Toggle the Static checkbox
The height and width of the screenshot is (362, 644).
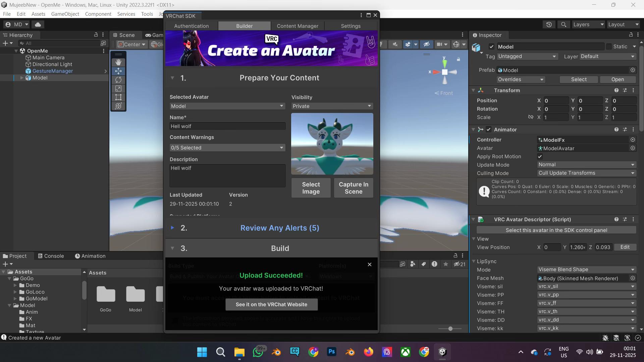[609, 47]
